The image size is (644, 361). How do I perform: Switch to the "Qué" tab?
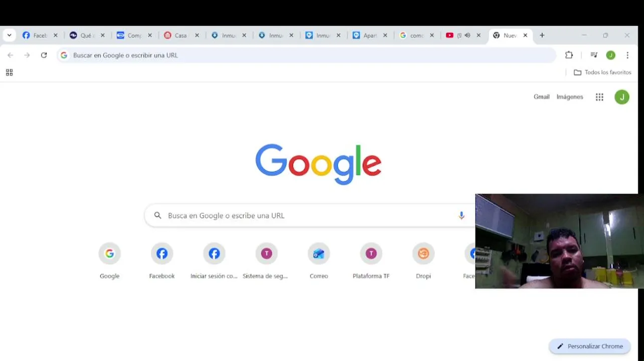[x=81, y=36]
